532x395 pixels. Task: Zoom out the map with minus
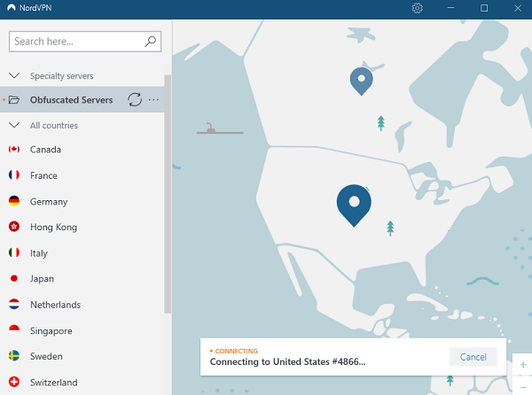(x=523, y=386)
